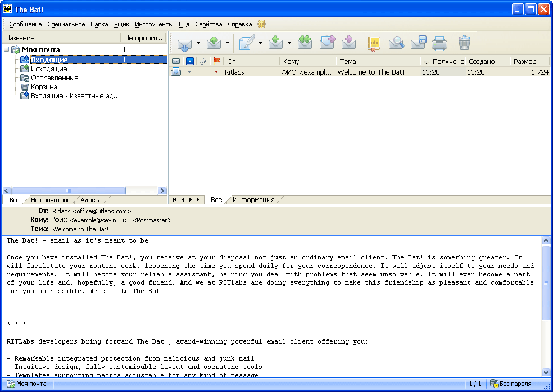Go to first message navigation arrow

click(x=175, y=199)
